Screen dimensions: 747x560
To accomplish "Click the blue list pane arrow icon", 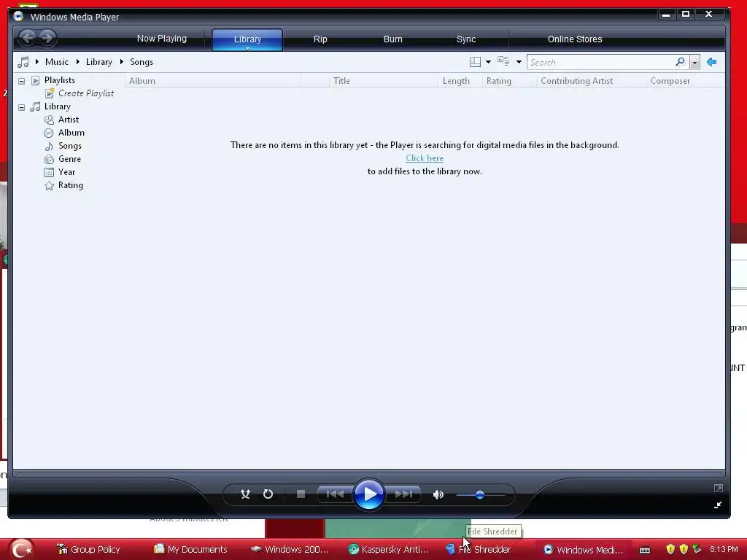I will click(x=712, y=62).
